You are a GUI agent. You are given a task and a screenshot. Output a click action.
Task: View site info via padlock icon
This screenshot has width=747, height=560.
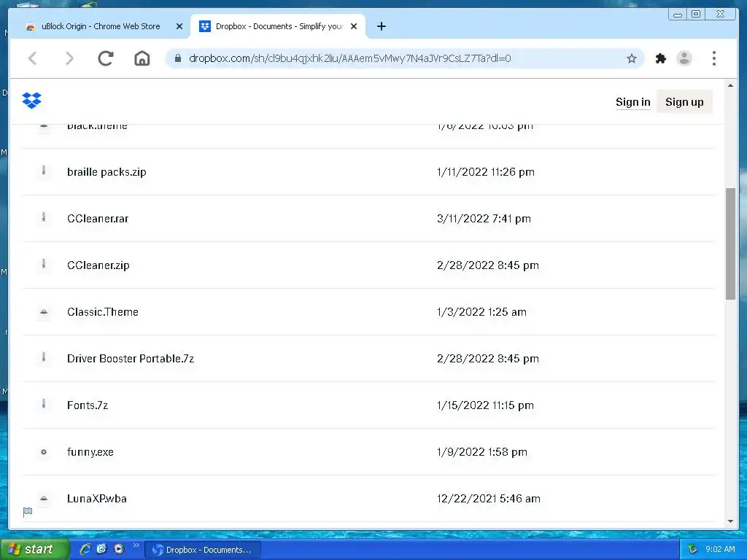coord(178,58)
